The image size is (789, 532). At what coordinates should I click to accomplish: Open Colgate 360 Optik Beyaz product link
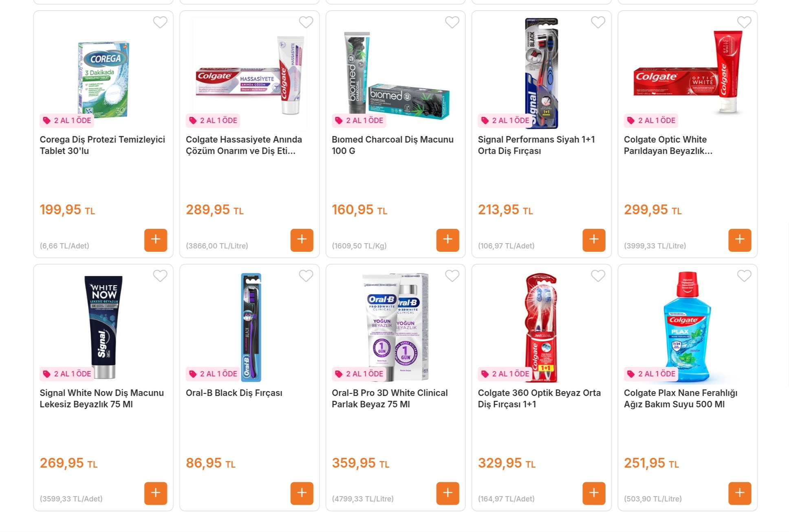click(539, 398)
